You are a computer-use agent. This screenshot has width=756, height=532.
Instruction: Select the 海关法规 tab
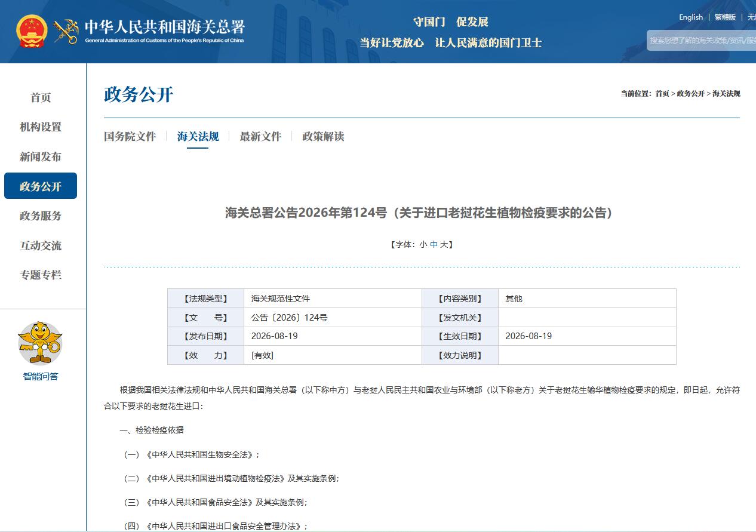coord(198,136)
